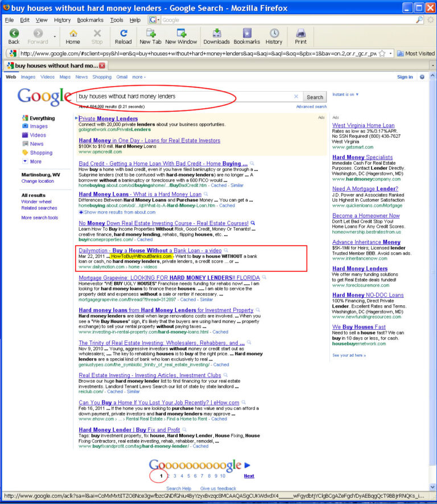
Task: Click the Back navigation arrow icon
Action: [14, 33]
